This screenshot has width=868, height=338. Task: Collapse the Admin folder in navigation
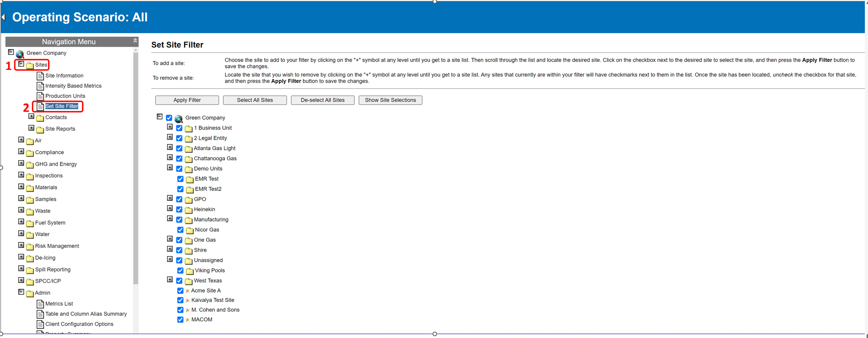click(x=21, y=292)
